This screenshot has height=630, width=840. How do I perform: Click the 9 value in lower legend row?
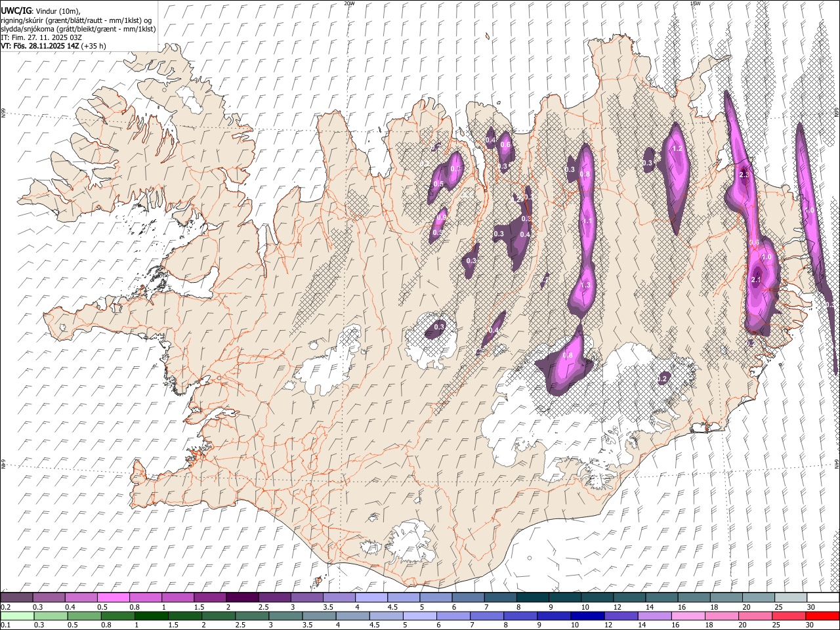pos(539,625)
